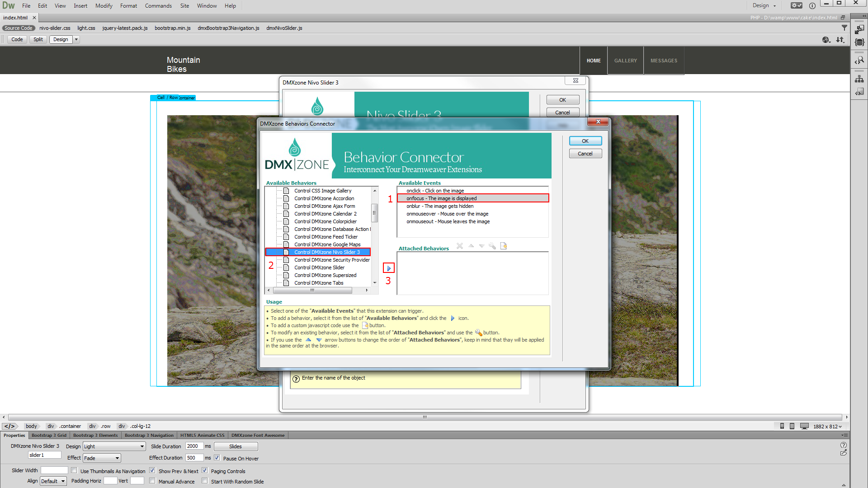Viewport: 868px width, 488px height.
Task: Expand the Properties panel bottom arrow
Action: [x=844, y=485]
